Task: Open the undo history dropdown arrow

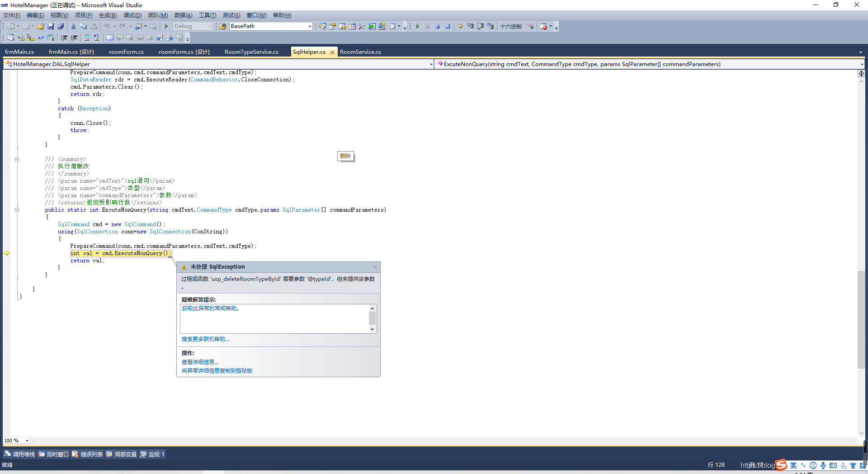Action: (x=115, y=27)
